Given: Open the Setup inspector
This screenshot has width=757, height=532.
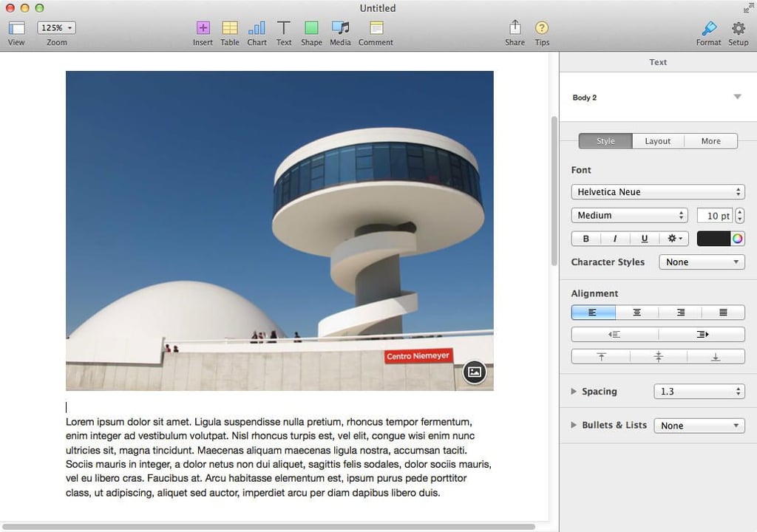Looking at the screenshot, I should (739, 33).
